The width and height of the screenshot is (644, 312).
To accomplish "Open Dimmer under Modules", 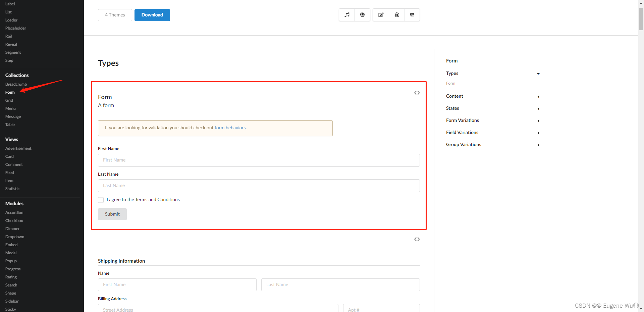I will point(12,229).
